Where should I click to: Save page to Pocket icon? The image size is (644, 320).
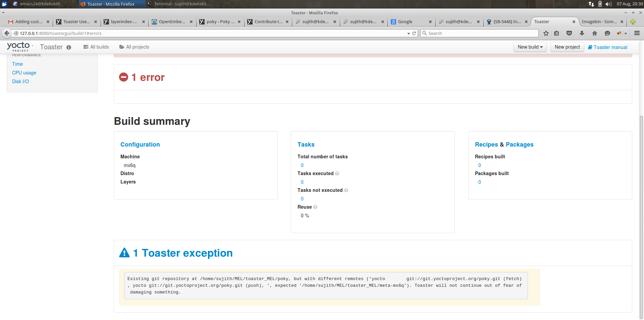[569, 33]
